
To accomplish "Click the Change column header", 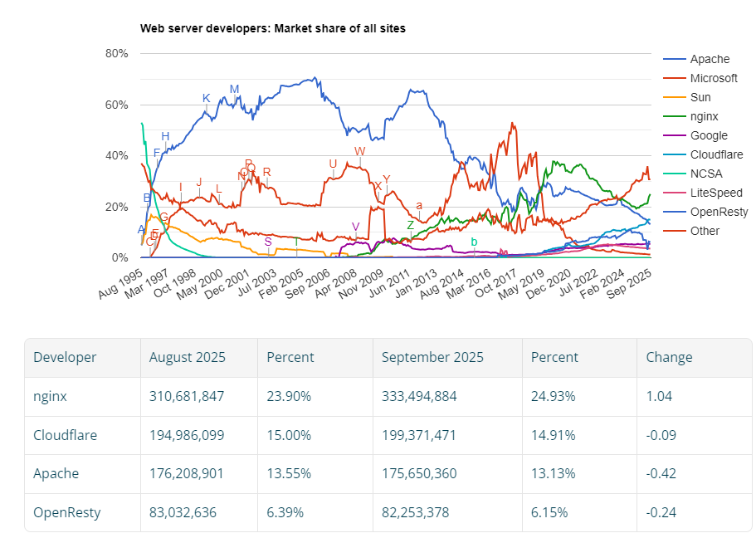I will coord(669,357).
